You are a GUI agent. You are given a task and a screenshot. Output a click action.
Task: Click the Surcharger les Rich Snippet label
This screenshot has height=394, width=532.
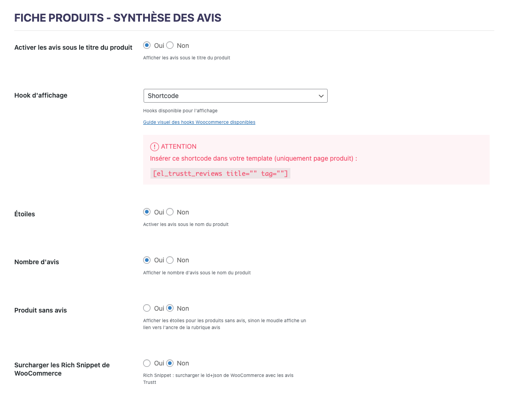click(x=62, y=369)
